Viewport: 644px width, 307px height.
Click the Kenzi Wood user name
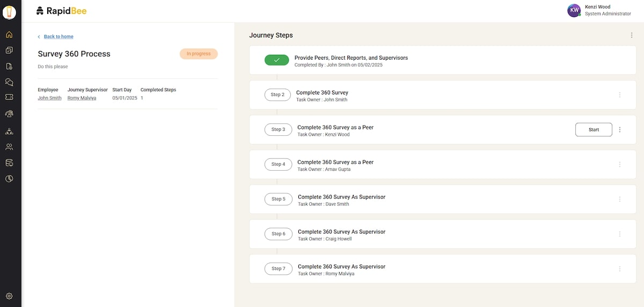(597, 7)
